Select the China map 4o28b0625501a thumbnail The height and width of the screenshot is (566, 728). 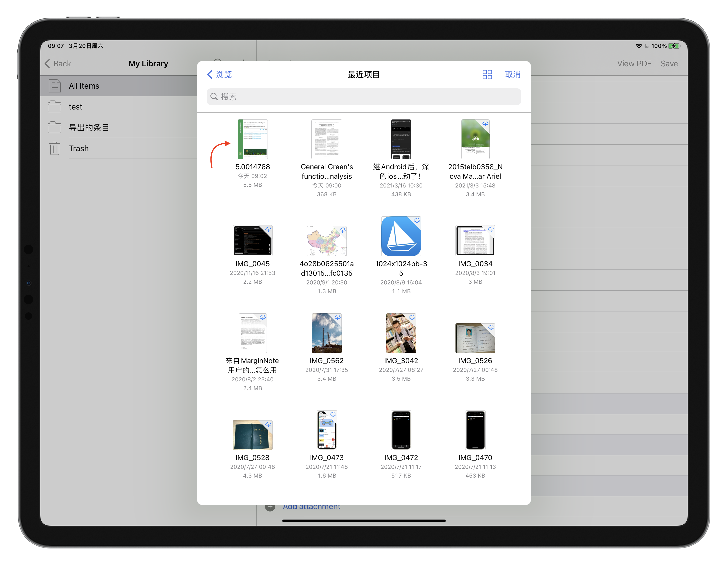click(x=327, y=241)
